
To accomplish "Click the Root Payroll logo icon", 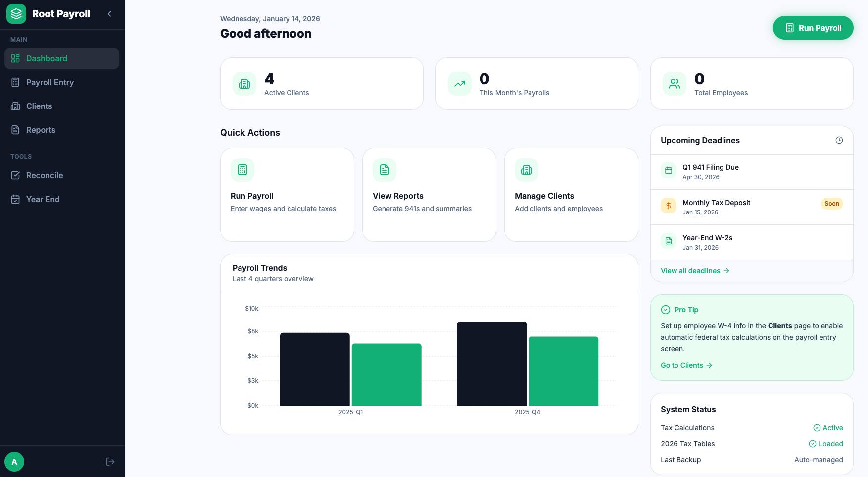I will pos(16,14).
